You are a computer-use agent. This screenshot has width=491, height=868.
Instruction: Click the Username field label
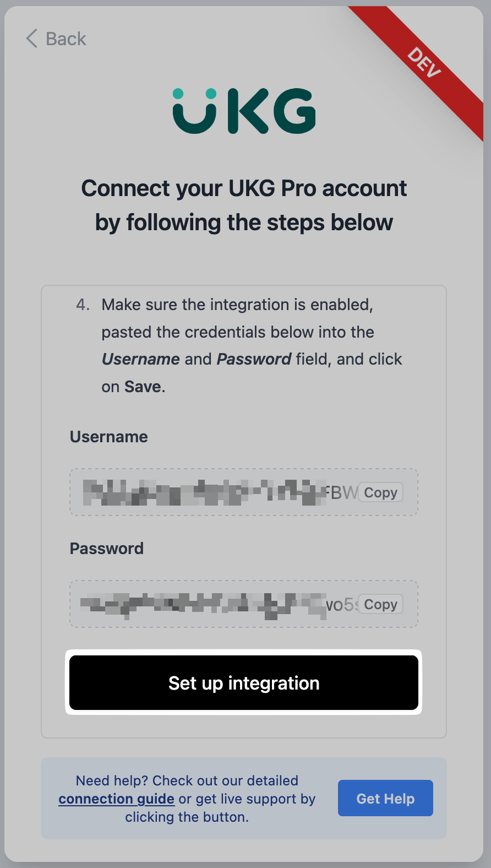109,437
